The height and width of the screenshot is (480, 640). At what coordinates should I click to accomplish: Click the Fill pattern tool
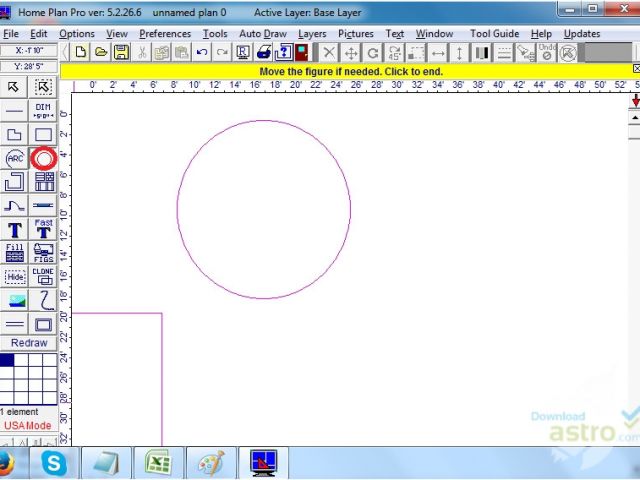(x=15, y=253)
